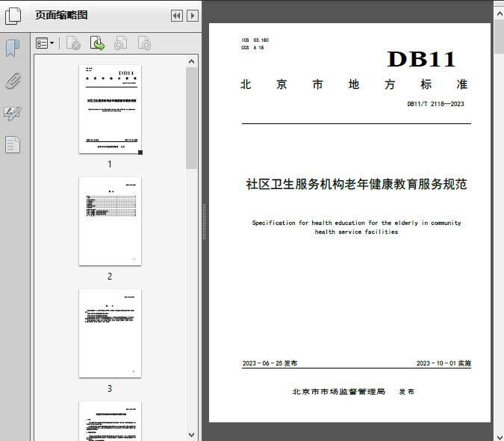
Task: Click the 页面缩略图 panel title
Action: (x=61, y=15)
